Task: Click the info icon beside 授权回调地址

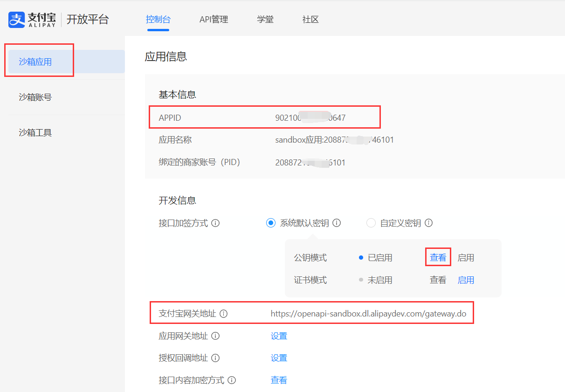Action: pos(215,358)
